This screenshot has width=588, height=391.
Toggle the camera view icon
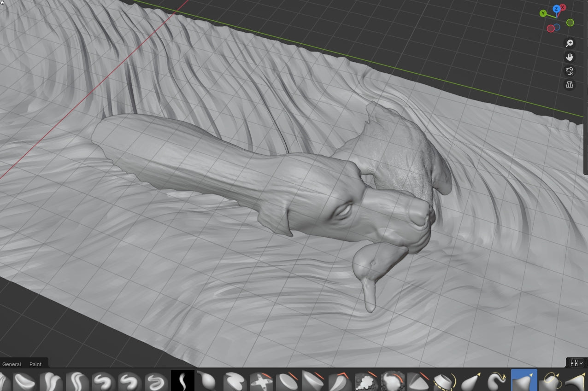click(570, 71)
